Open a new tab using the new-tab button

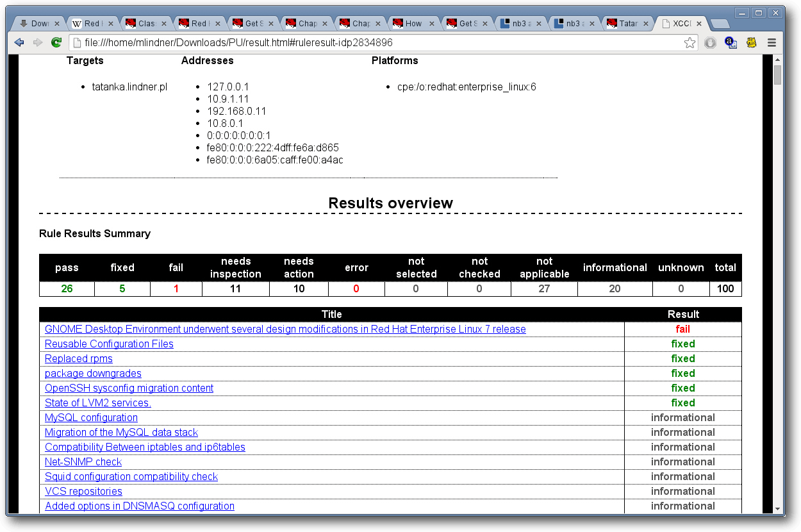coord(720,24)
